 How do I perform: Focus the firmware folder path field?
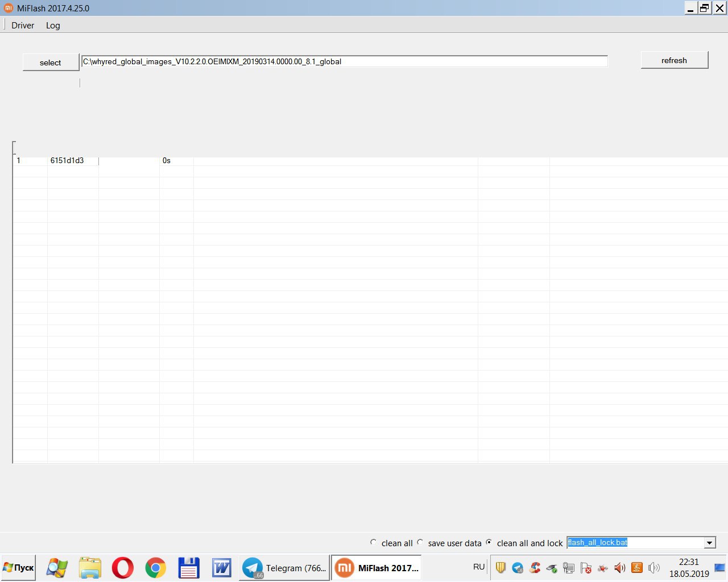coord(344,61)
